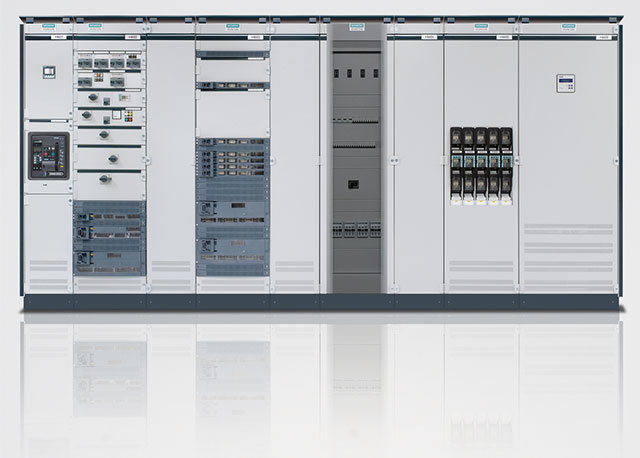Click the red-yellow-green indicator light cluster beside white square
The height and width of the screenshot is (458, 640).
click(x=128, y=116)
